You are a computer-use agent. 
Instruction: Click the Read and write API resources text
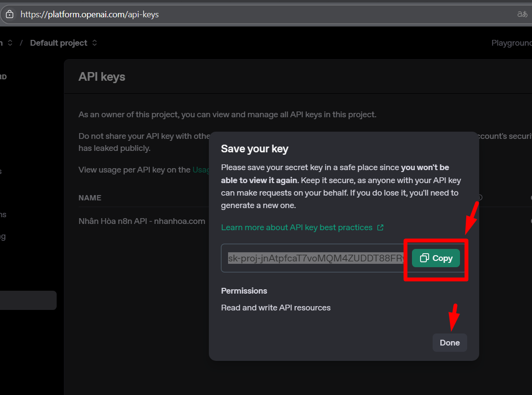276,308
